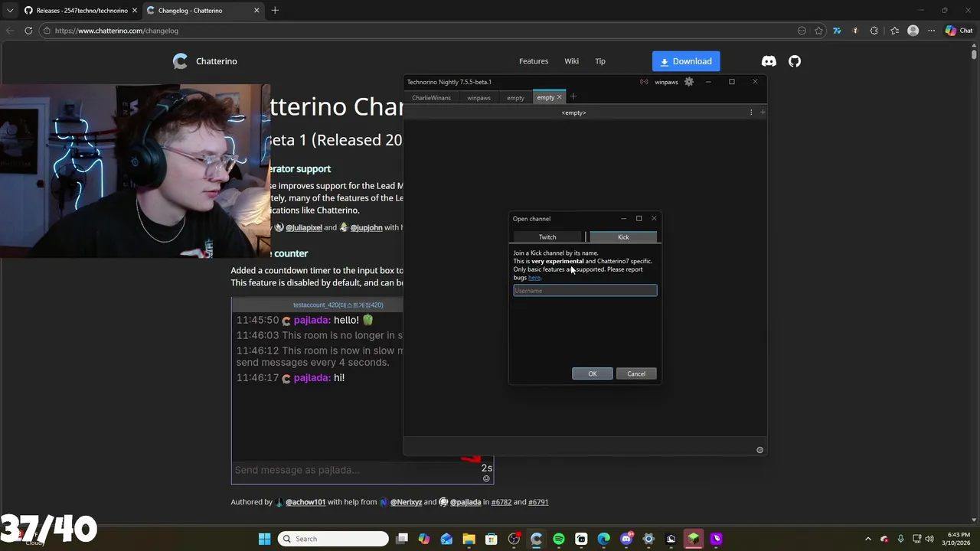Click the browser address bar URL
The height and width of the screenshot is (551, 980).
tap(116, 31)
